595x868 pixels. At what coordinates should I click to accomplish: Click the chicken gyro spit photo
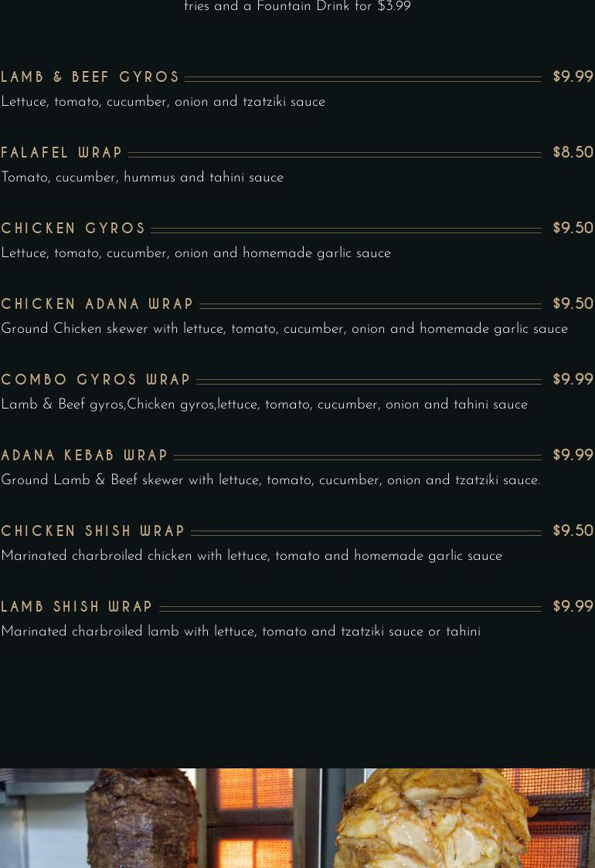coord(433,819)
